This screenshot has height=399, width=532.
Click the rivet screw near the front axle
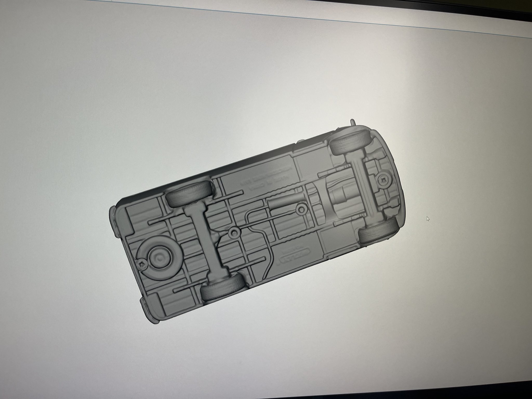[383, 180]
